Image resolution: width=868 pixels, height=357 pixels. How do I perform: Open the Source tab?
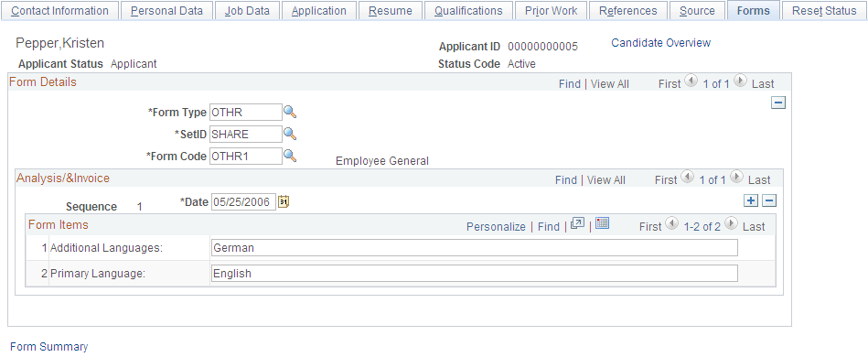[697, 11]
